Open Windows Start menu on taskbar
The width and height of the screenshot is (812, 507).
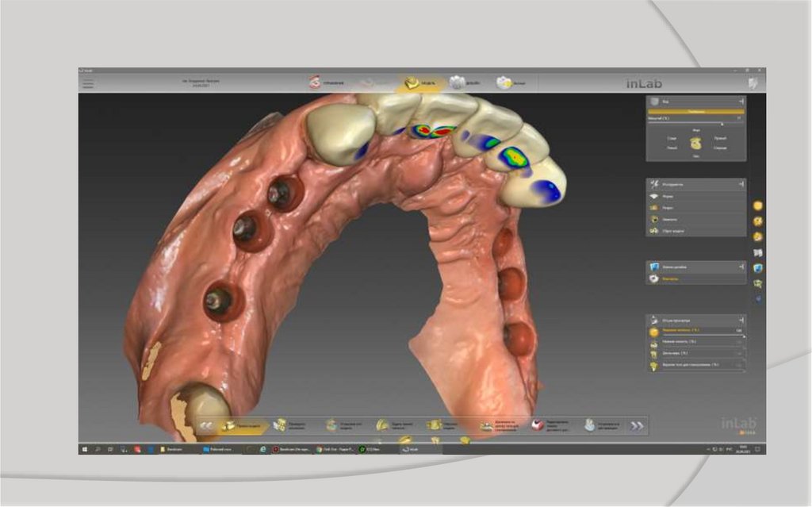(x=85, y=449)
